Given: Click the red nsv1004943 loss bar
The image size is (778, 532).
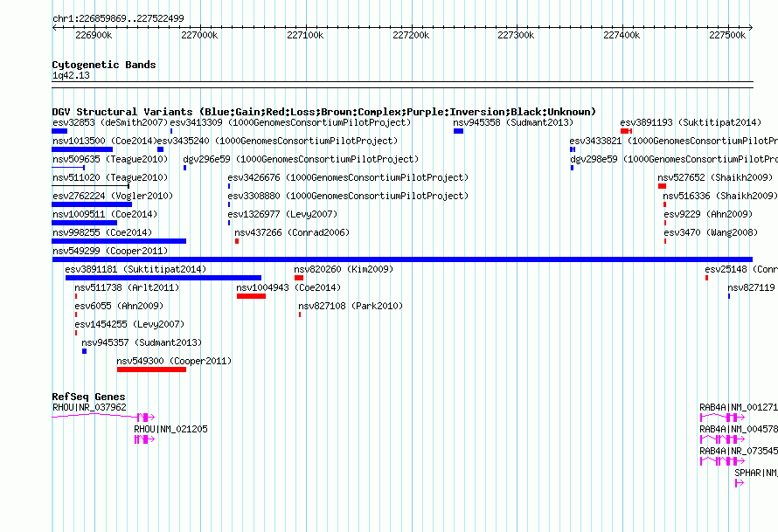Looking at the screenshot, I should tap(251, 296).
